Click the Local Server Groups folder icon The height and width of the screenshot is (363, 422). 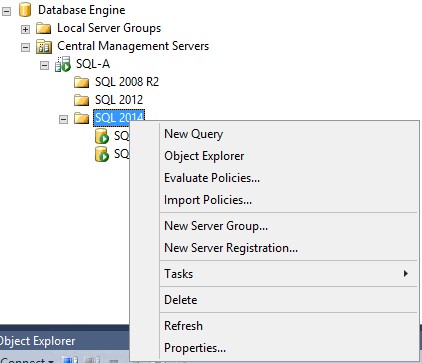pyautogui.click(x=43, y=28)
